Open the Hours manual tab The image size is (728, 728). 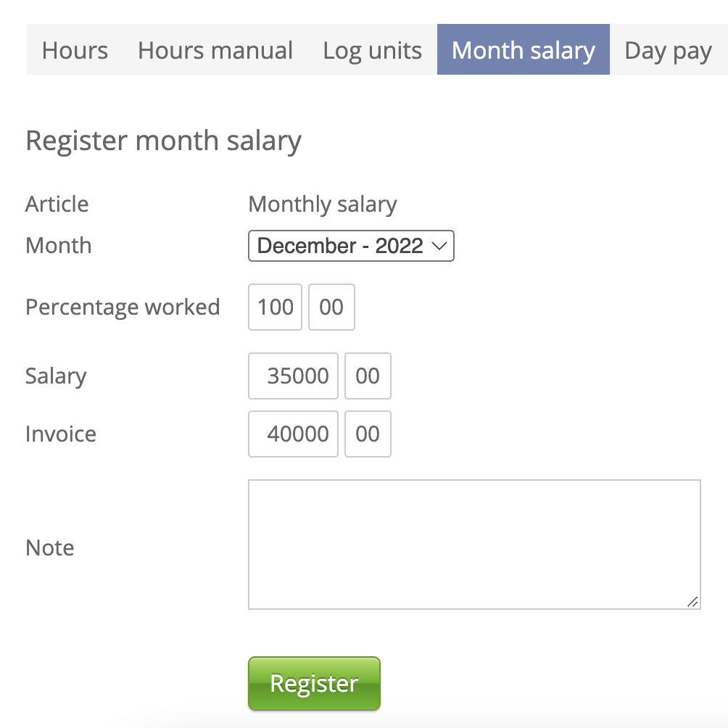coord(215,50)
